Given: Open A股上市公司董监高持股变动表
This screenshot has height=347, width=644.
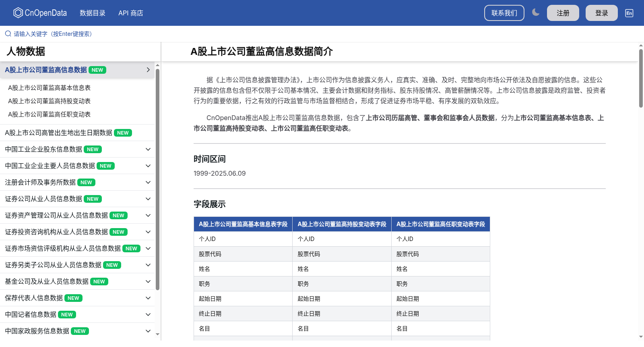Looking at the screenshot, I should [50, 101].
